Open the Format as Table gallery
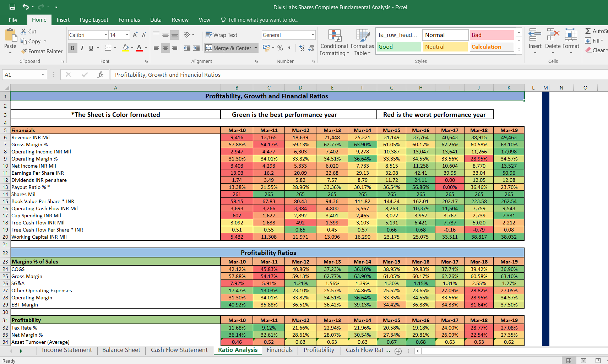608x364 pixels. coord(362,42)
